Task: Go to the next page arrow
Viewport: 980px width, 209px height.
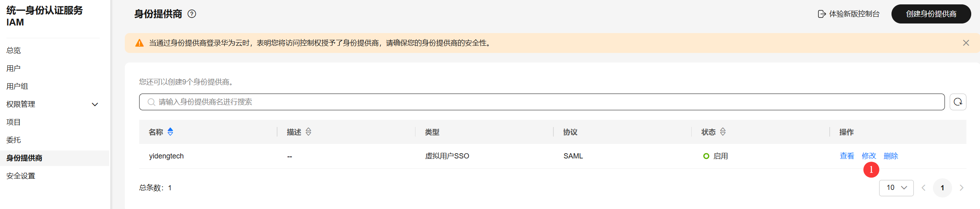Action: (961, 188)
